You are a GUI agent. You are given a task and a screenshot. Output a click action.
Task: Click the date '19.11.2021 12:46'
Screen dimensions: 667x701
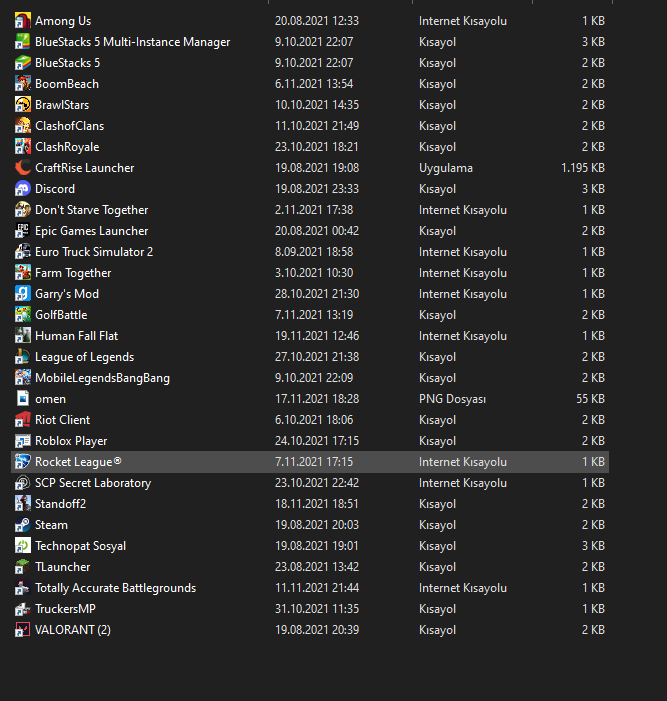tap(317, 336)
